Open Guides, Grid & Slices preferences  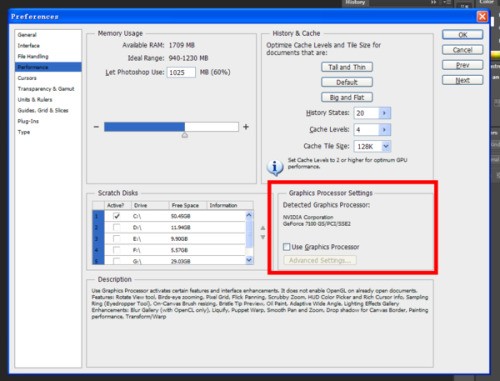pyautogui.click(x=43, y=110)
